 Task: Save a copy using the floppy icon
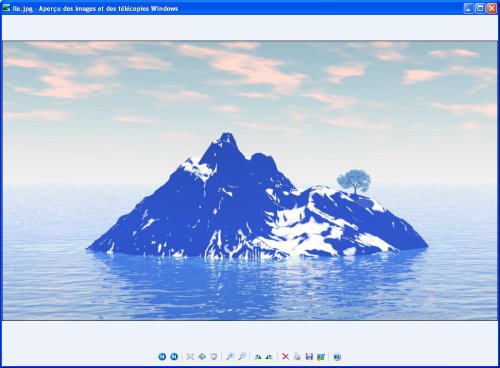tap(309, 357)
